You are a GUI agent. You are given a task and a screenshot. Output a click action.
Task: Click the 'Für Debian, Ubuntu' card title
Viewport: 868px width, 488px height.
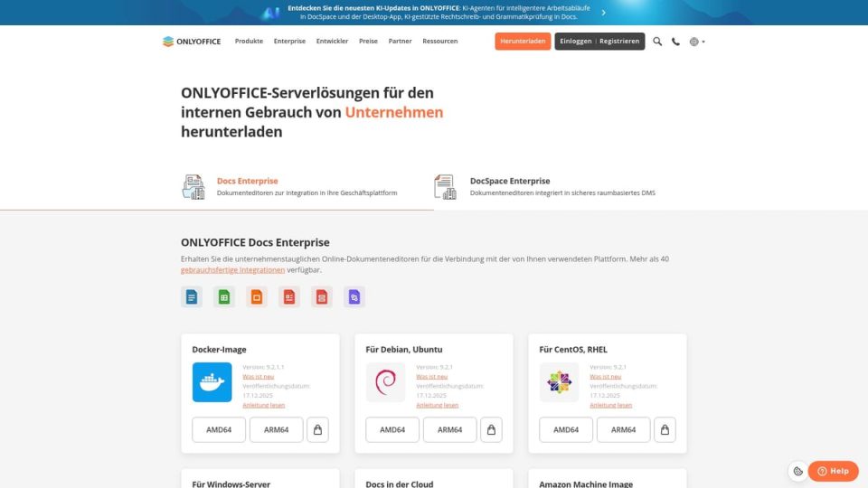pos(404,350)
